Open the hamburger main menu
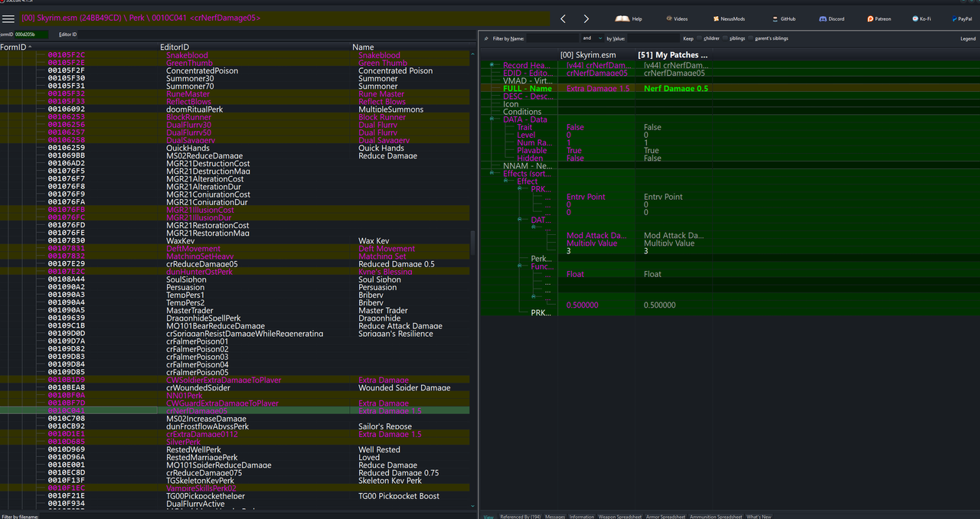 (8, 18)
